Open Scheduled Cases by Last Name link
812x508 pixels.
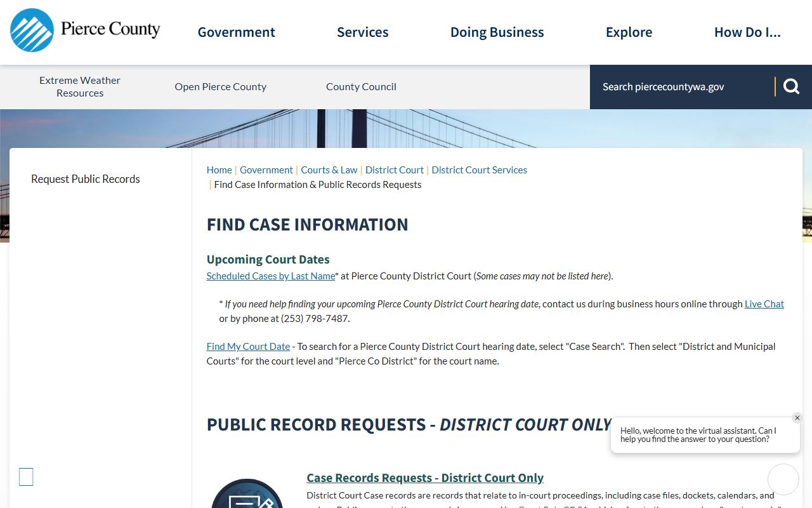tap(270, 276)
